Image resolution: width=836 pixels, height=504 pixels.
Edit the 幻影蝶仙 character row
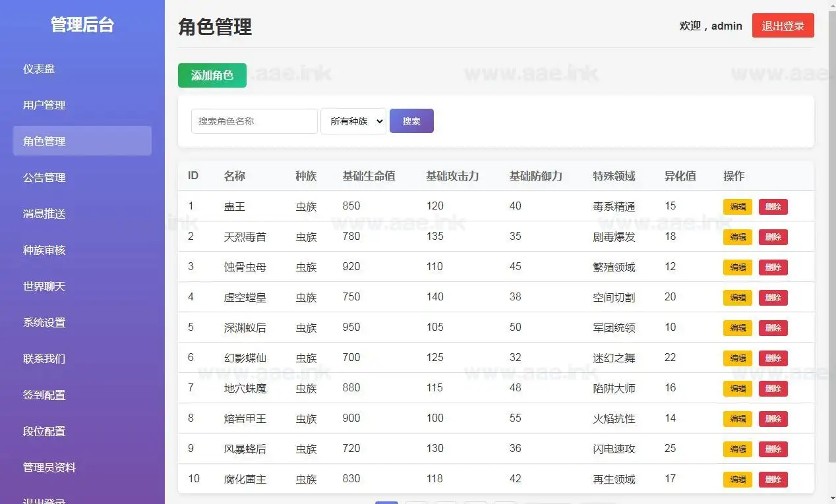(736, 358)
